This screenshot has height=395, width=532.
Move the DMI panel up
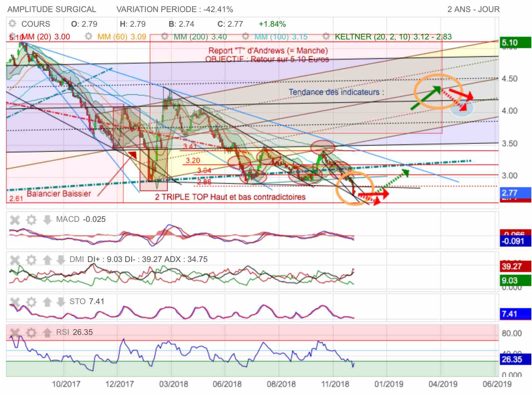[47, 260]
